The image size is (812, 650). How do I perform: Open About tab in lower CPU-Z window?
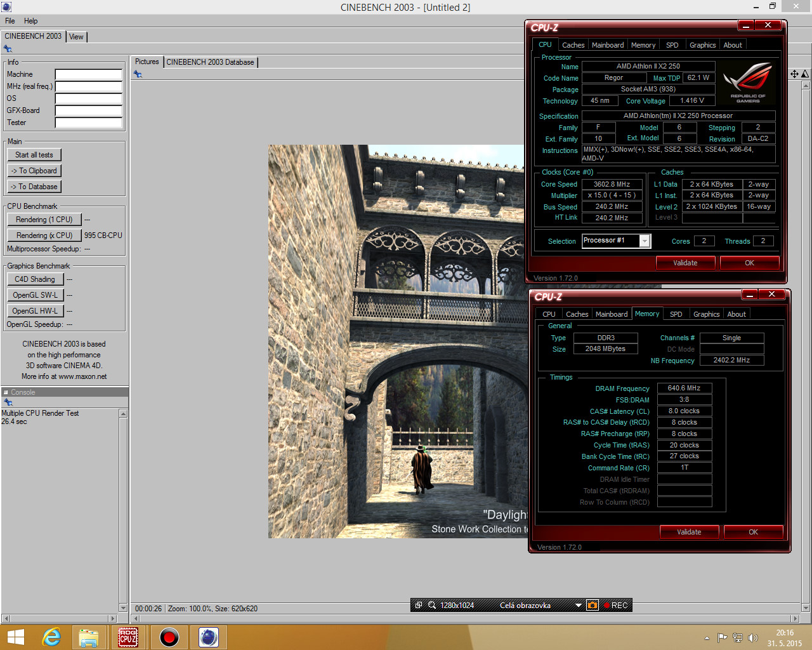coord(737,314)
